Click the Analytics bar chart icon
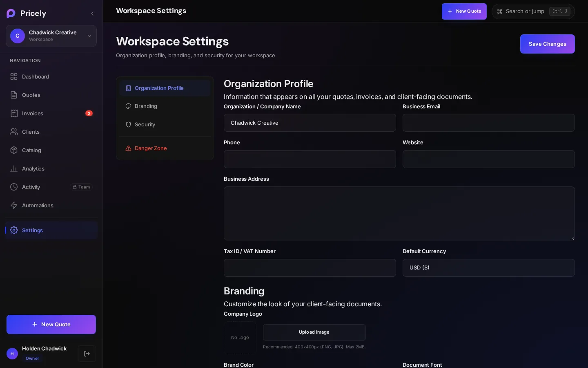The width and height of the screenshot is (588, 368). [x=14, y=168]
